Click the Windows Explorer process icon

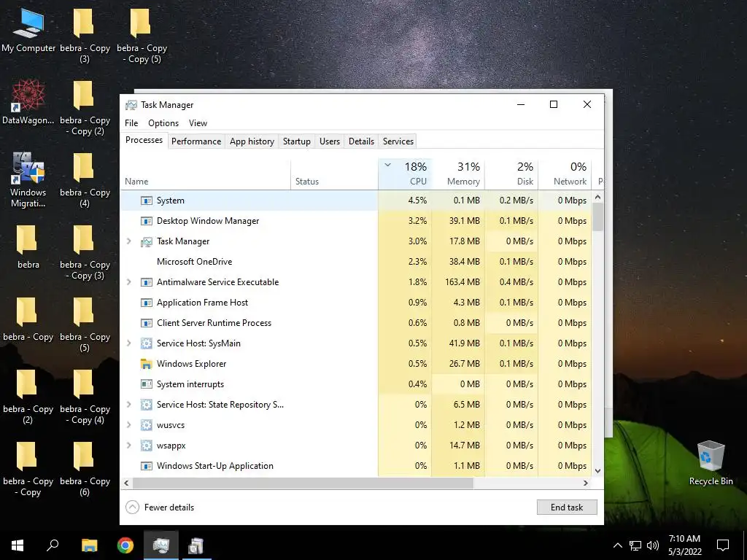click(146, 364)
